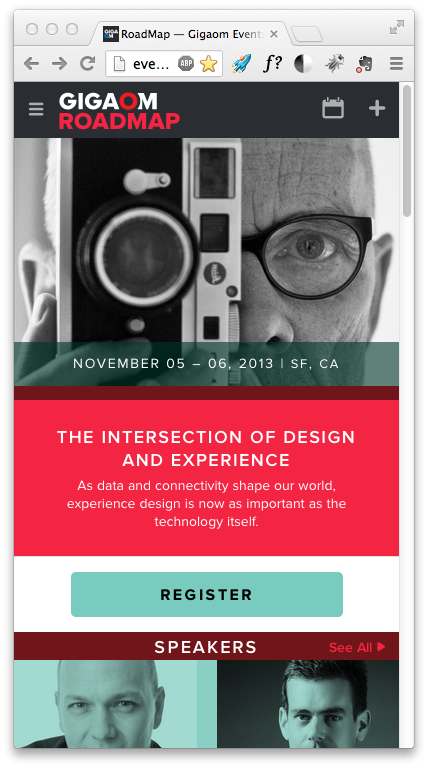Screen dimensions: 428x768
Task: Open the See All speakers link
Action: tap(357, 647)
